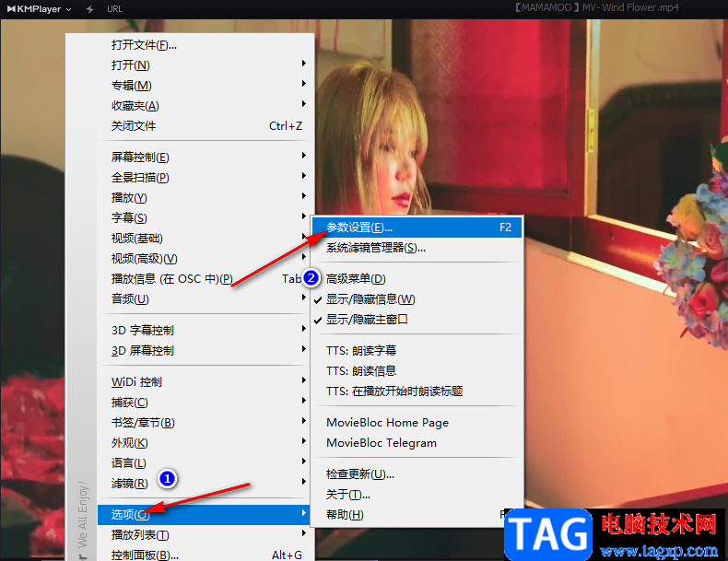Expand the 全景扫描(P) submenu
The image size is (728, 561).
(205, 177)
